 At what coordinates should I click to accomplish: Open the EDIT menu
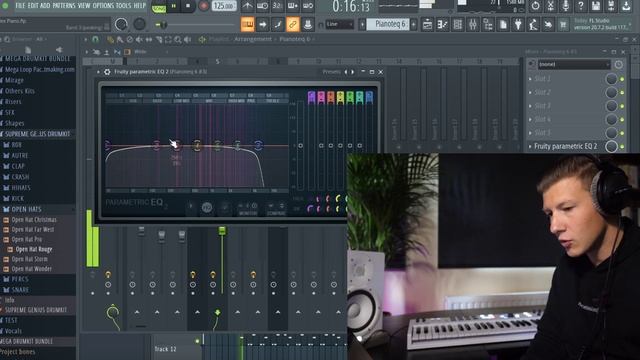click(33, 6)
